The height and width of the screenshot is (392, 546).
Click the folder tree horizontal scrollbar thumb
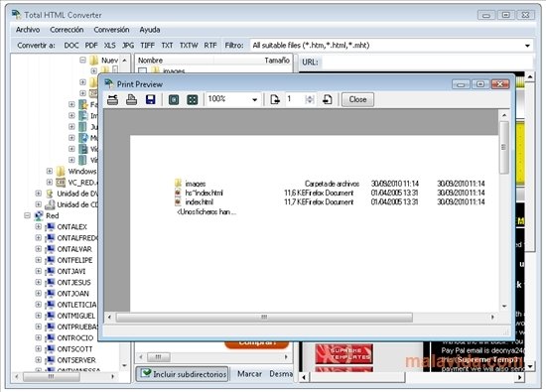pos(52,376)
